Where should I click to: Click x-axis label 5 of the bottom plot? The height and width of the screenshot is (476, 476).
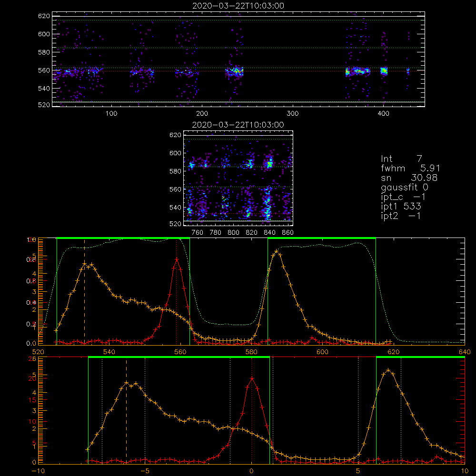[358, 471]
